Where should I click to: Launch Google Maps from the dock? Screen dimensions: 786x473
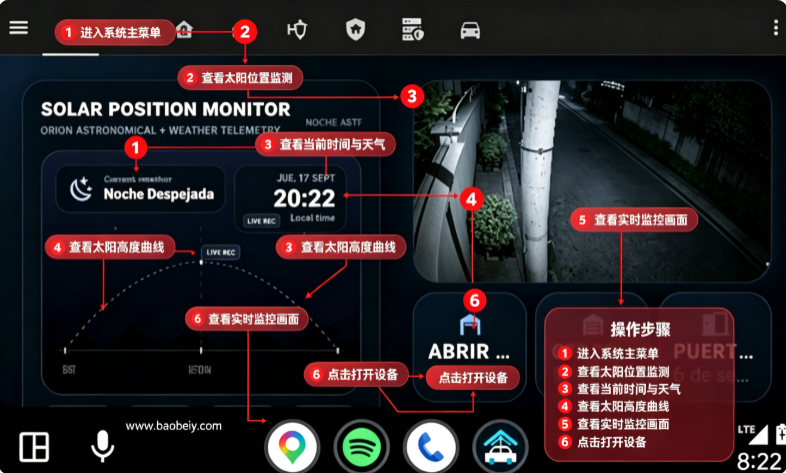point(292,446)
